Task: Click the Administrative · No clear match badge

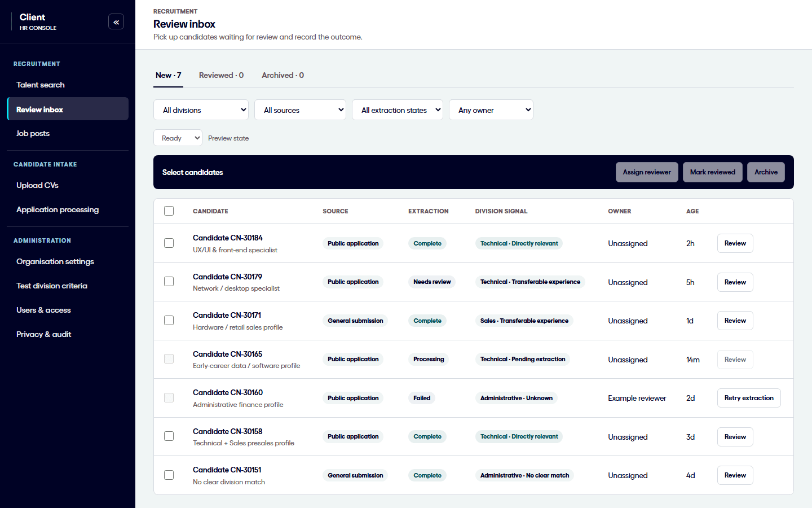Action: tap(524, 475)
